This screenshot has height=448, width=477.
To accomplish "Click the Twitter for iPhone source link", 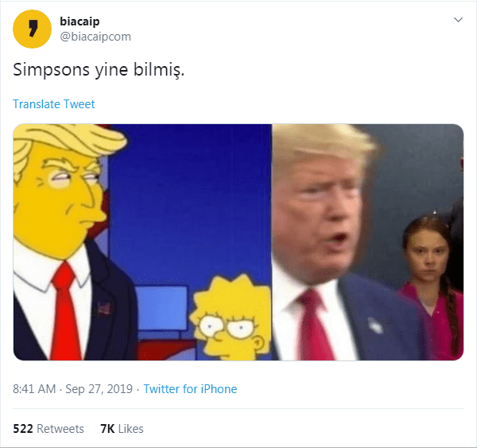I will coord(190,389).
